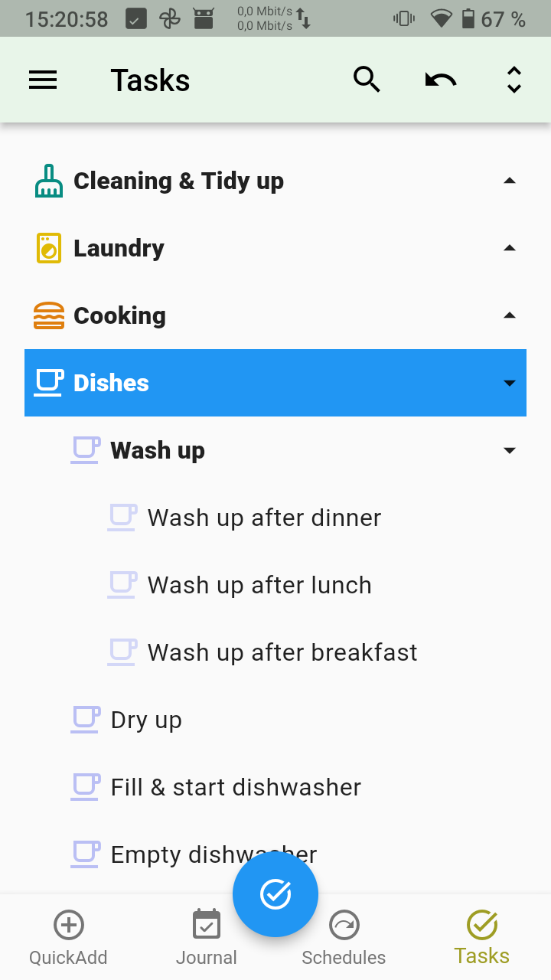Toggle the expand/collapse all arrows icon

tap(514, 80)
